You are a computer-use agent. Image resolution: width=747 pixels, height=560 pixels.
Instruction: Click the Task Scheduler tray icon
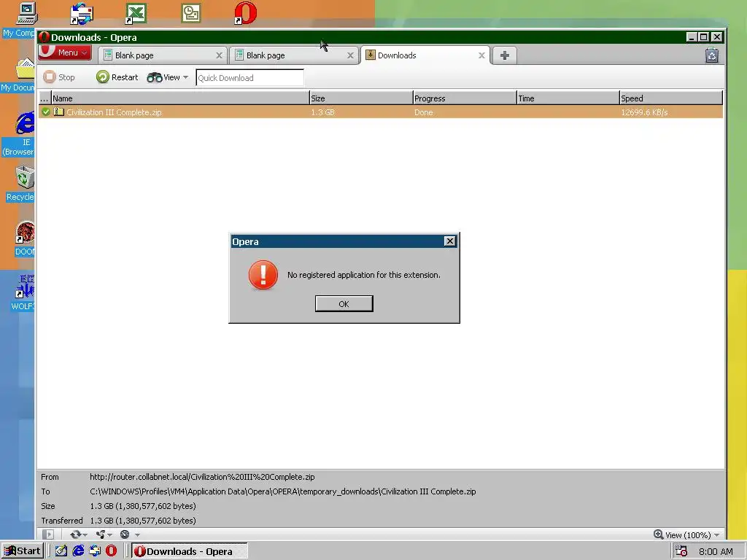click(681, 551)
